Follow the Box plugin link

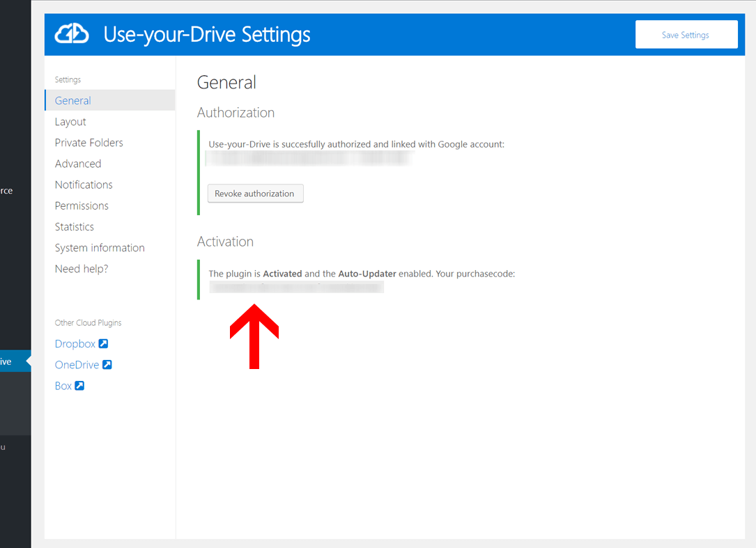(63, 386)
